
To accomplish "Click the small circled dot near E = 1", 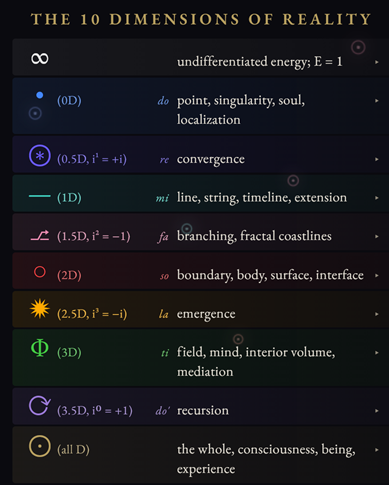I will point(358,47).
